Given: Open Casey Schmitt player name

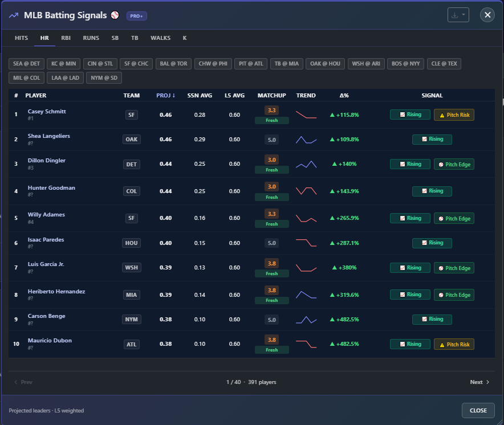Looking at the screenshot, I should [x=47, y=112].
